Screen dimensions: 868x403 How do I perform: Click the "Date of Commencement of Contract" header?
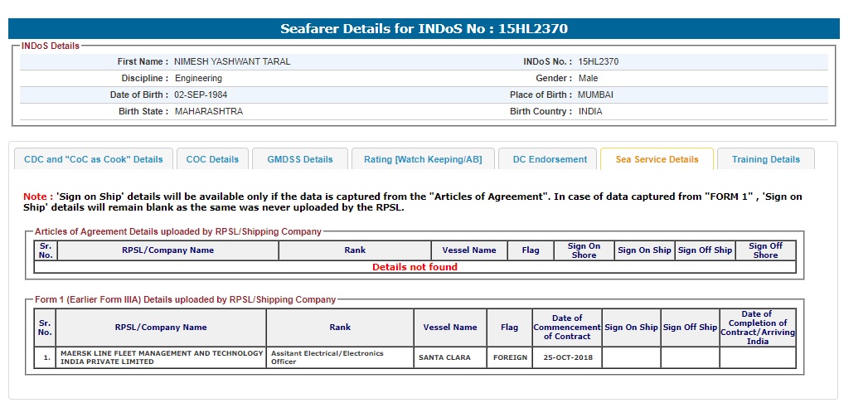click(x=566, y=327)
